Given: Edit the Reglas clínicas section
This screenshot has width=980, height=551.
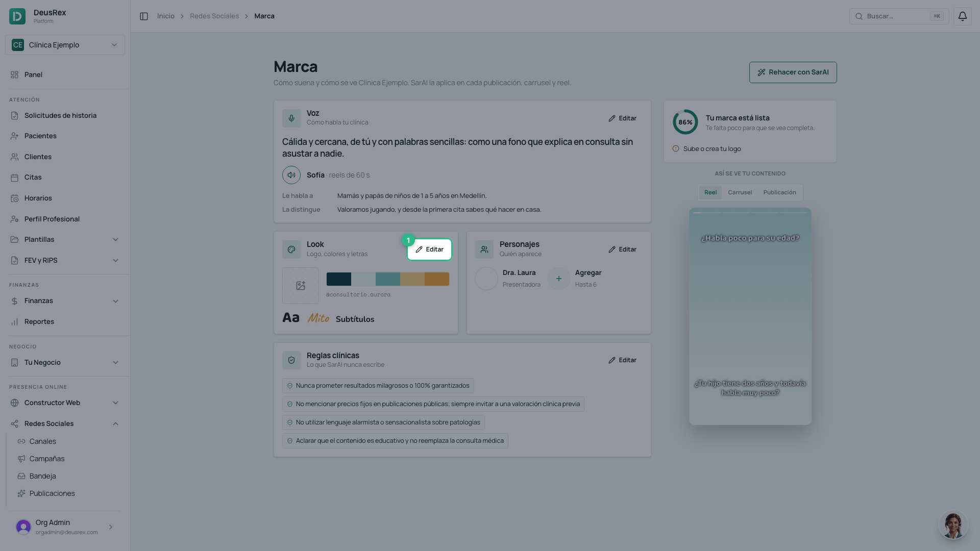Looking at the screenshot, I should pyautogui.click(x=622, y=360).
